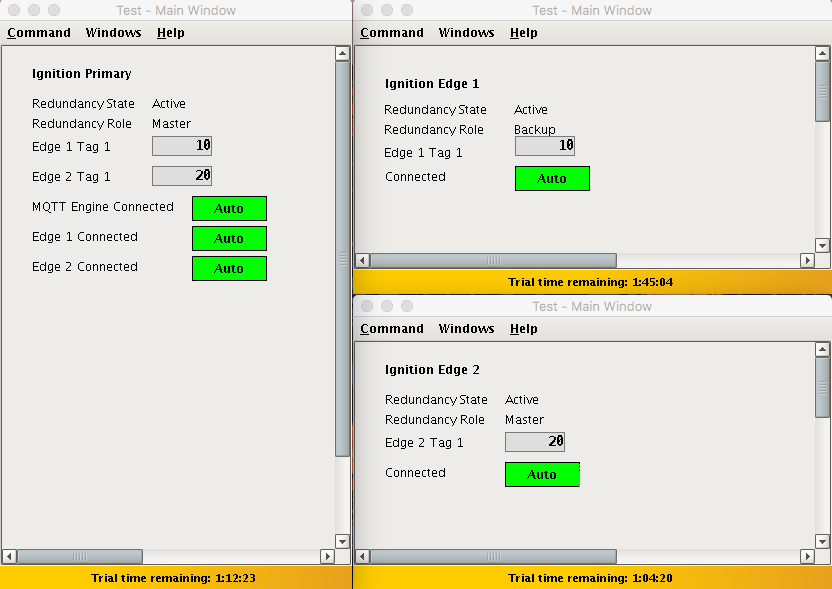Click Edge 1 Connected Auto button in Primary

[x=229, y=239]
